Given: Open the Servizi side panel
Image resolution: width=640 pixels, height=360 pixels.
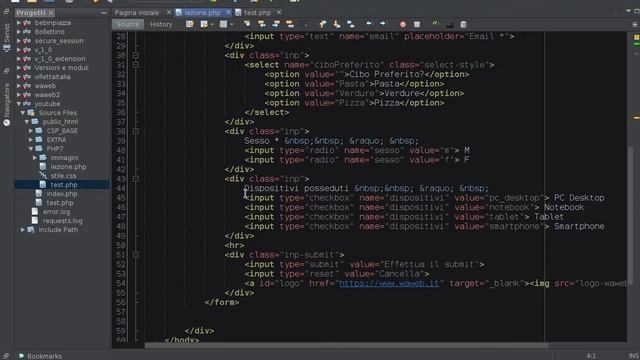Looking at the screenshot, I should tap(7, 37).
